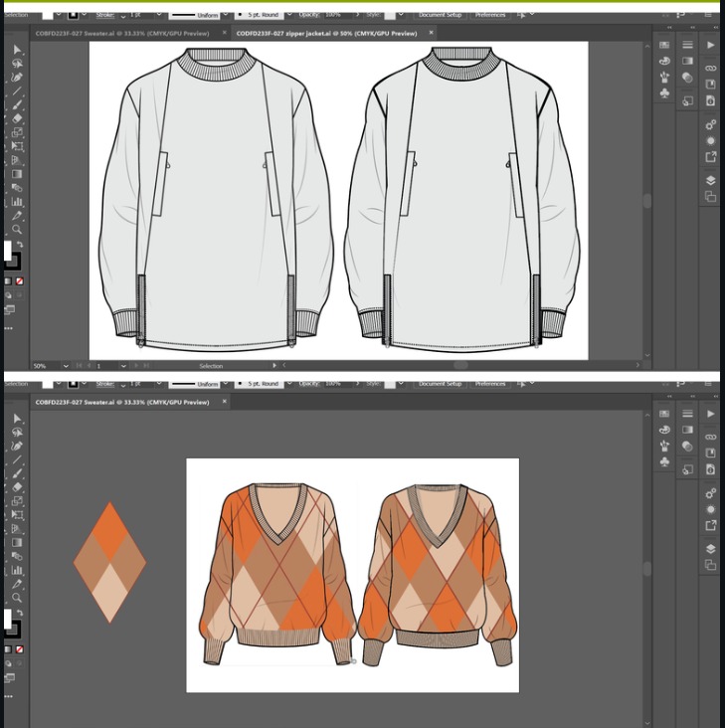Select the Zoom magnifier tool in the bottom window

pyautogui.click(x=17, y=598)
